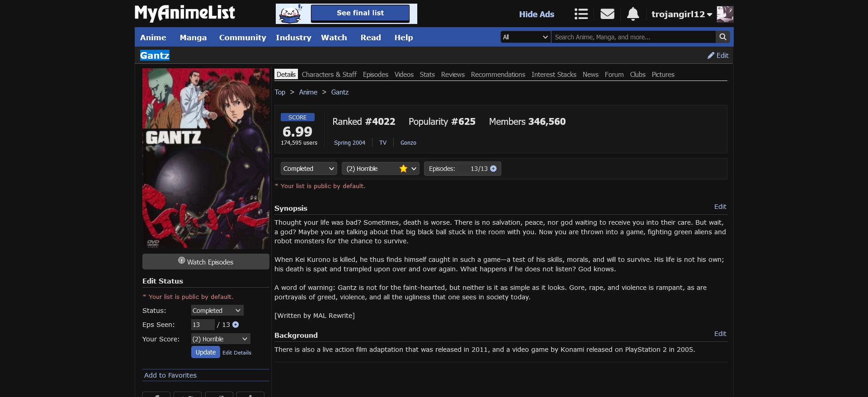The width and height of the screenshot is (868, 397).
Task: Switch to the Episodes tab
Action: (376, 74)
